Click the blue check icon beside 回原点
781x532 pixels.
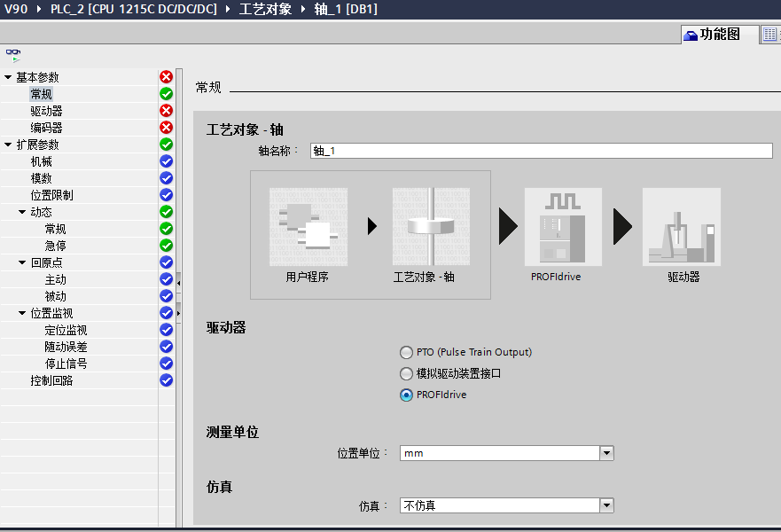click(x=167, y=262)
